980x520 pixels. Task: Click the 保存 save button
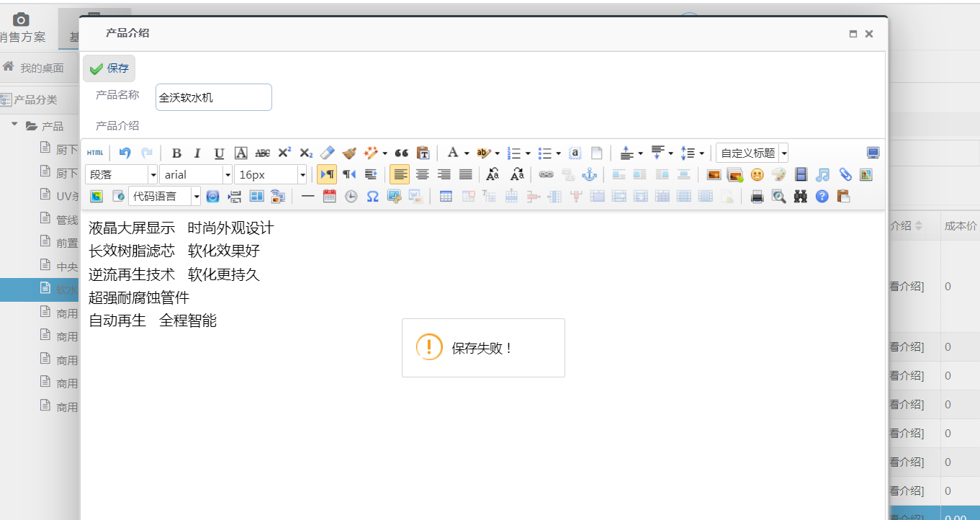pos(109,68)
